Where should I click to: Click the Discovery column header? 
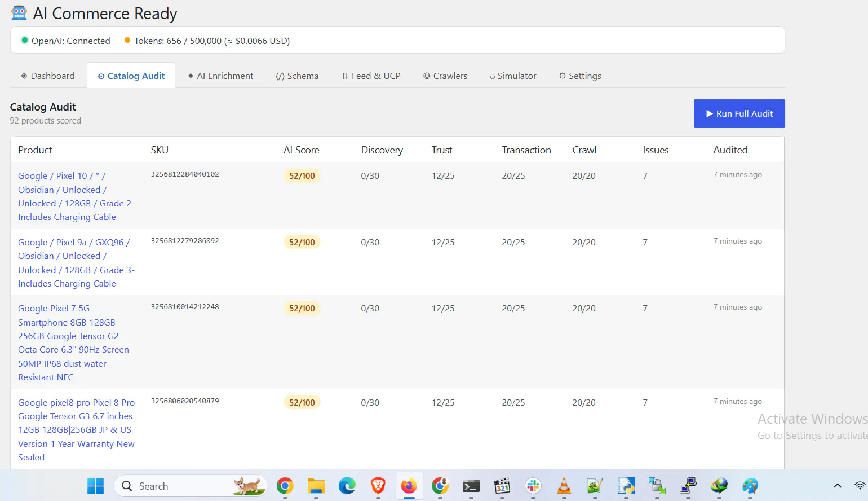(x=382, y=150)
